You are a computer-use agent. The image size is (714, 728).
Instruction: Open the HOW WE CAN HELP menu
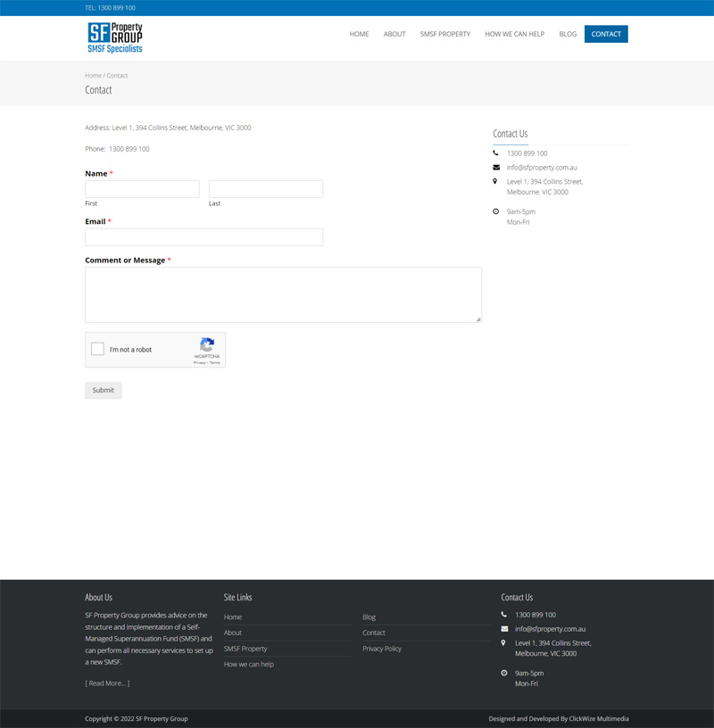(x=515, y=34)
